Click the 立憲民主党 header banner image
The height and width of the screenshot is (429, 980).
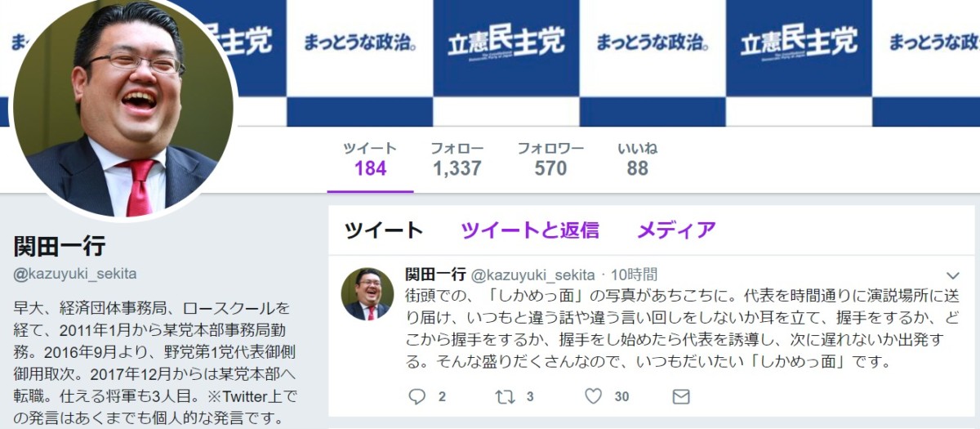608,63
